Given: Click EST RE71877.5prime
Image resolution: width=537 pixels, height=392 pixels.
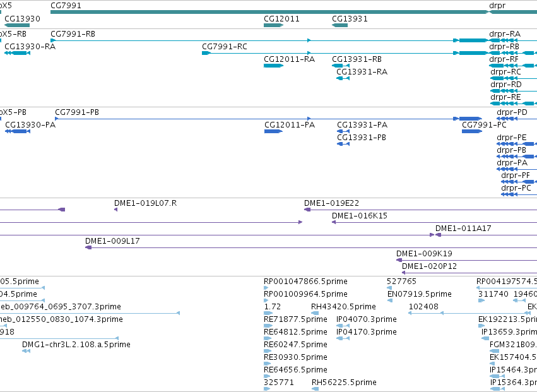Looking at the screenshot, I should [268, 326].
